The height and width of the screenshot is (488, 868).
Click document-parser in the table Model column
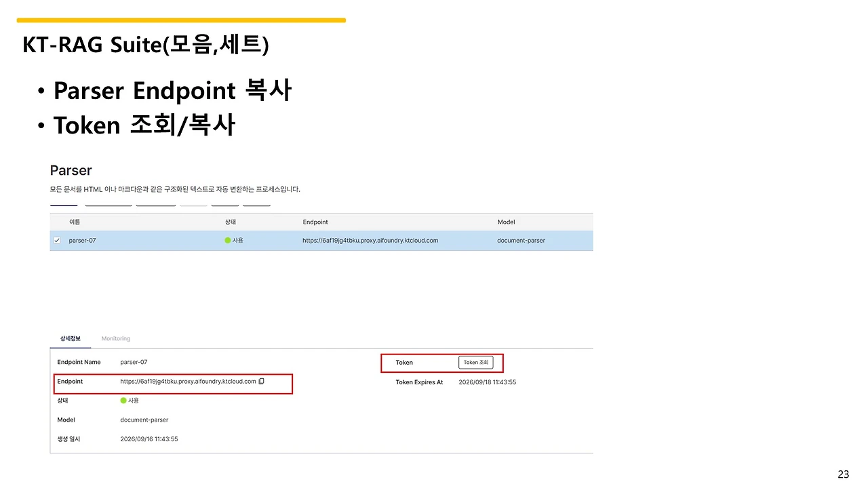521,241
